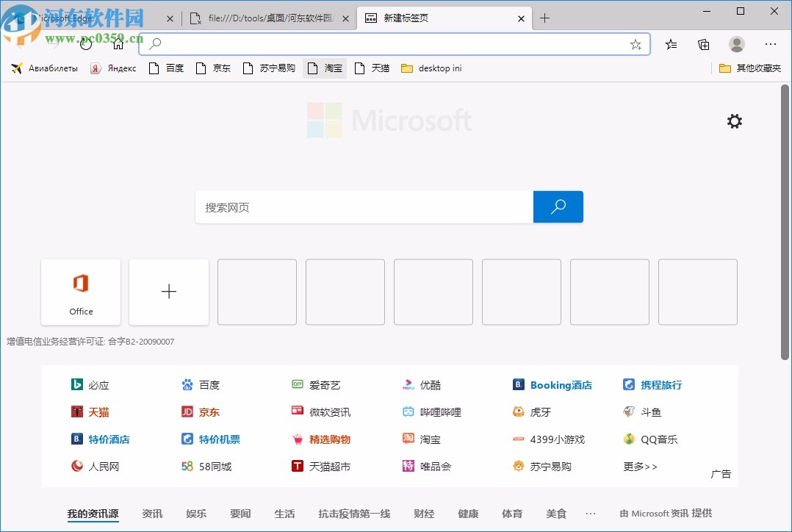Click the Home icon in toolbar

pyautogui.click(x=118, y=43)
